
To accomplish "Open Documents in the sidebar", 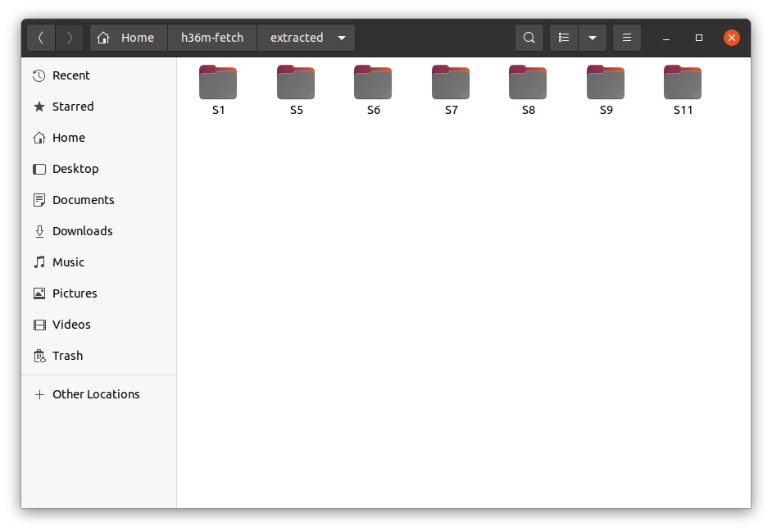I will 98,200.
